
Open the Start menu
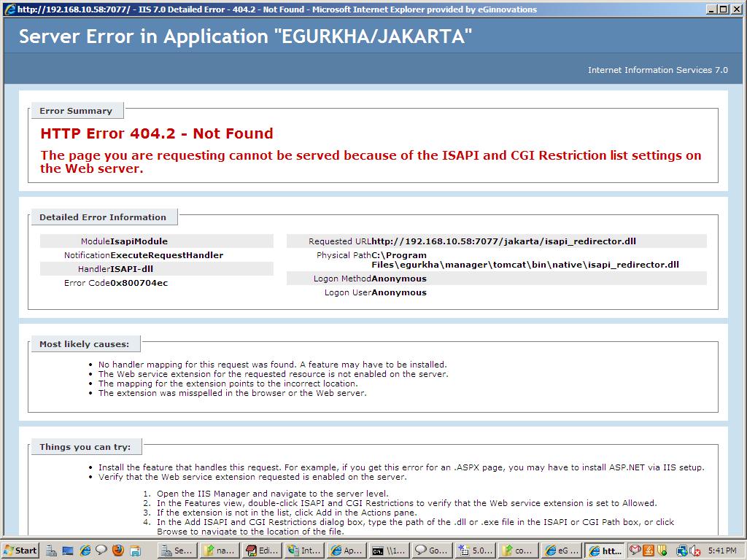[x=20, y=551]
